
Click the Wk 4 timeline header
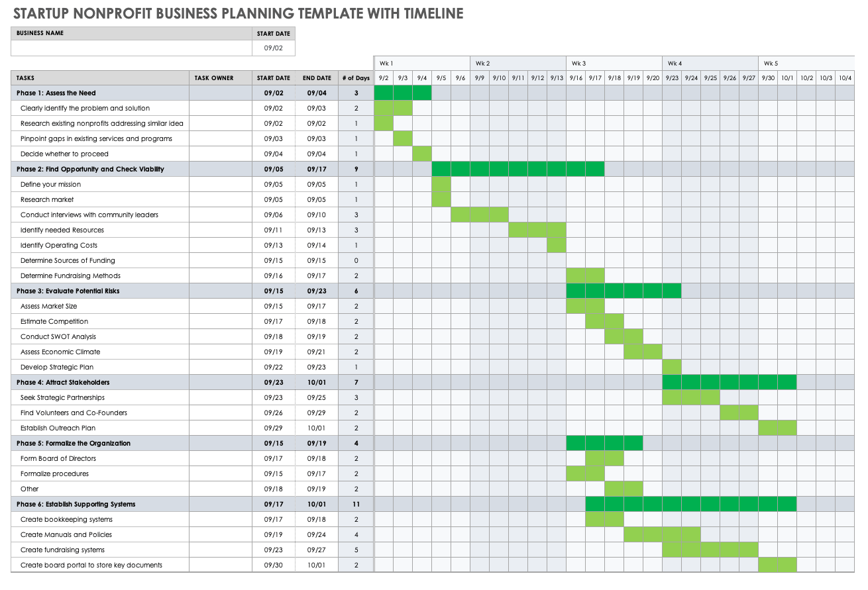coord(710,64)
